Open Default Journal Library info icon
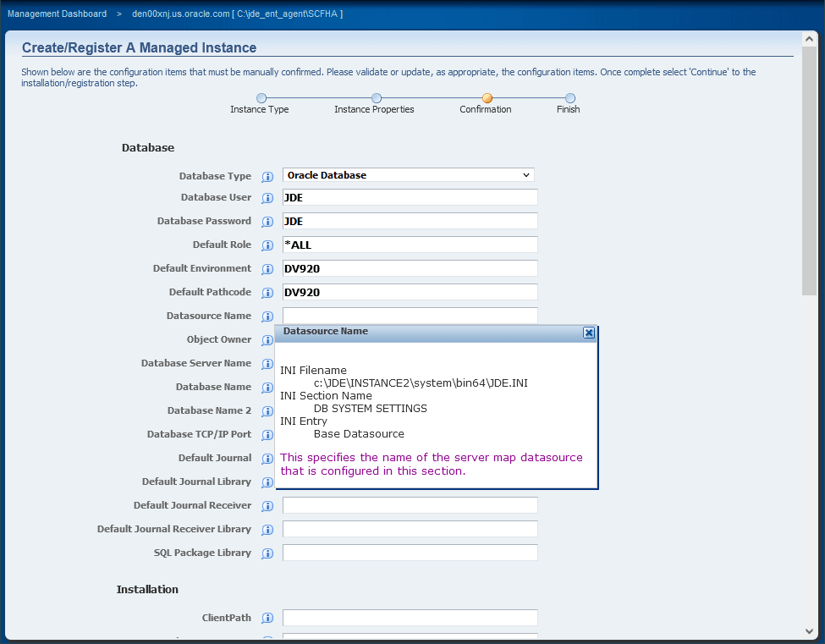The height and width of the screenshot is (644, 825). click(x=267, y=482)
